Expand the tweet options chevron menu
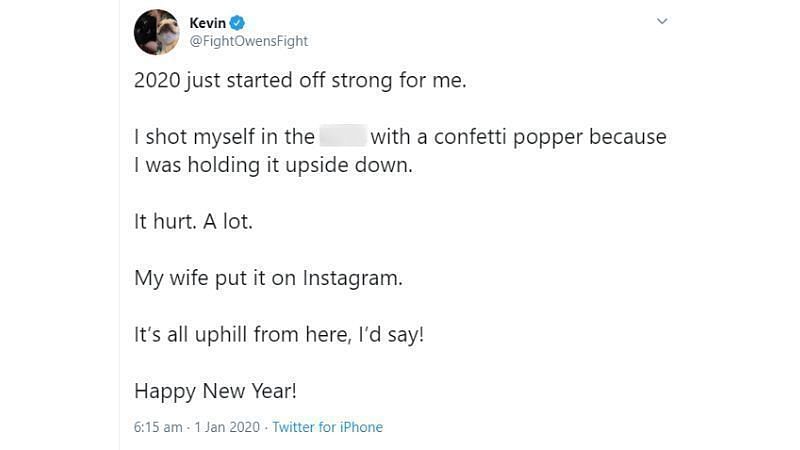 coord(662,21)
